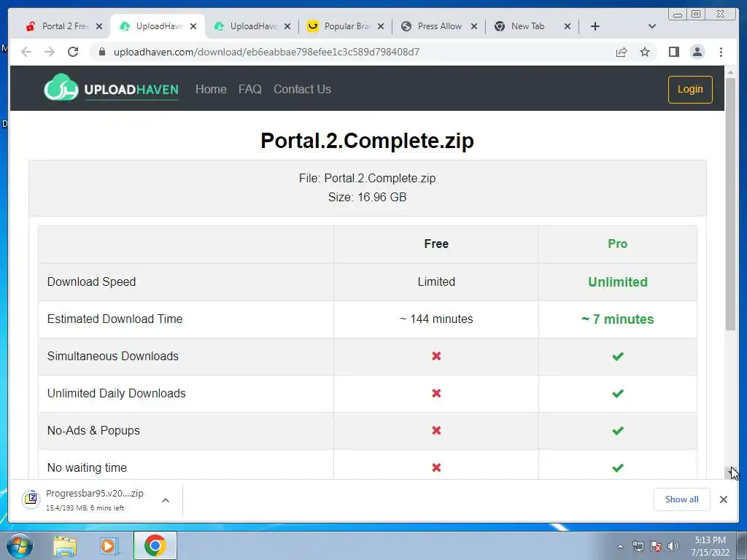Viewport: 747px width, 560px height.
Task: Open the Windows Start orb
Action: pyautogui.click(x=20, y=545)
